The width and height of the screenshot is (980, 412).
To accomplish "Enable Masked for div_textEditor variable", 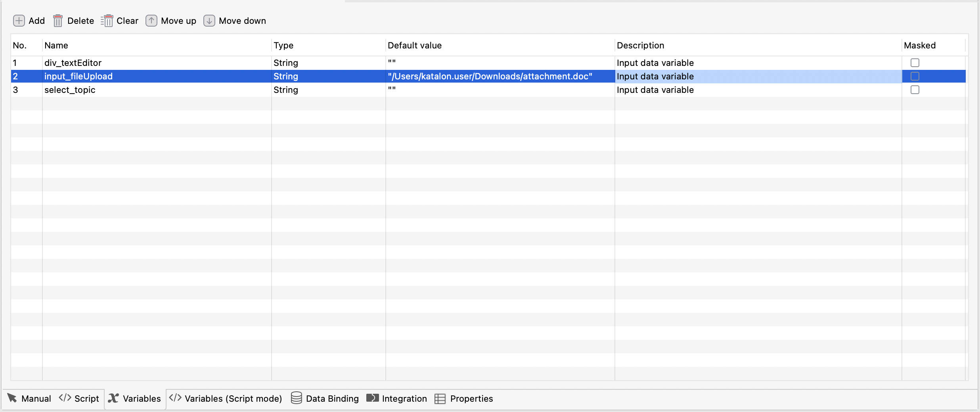I will click(x=915, y=62).
